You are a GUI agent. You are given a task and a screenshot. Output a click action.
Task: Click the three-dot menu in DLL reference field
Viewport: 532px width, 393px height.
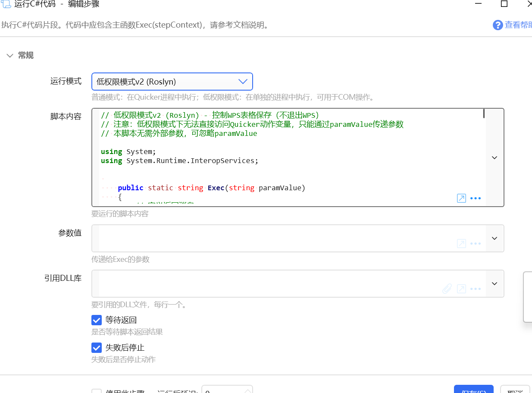[475, 289]
